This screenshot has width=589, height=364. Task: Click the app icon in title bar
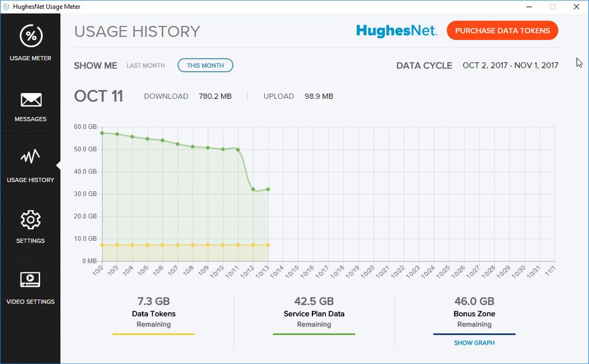[x=5, y=6]
